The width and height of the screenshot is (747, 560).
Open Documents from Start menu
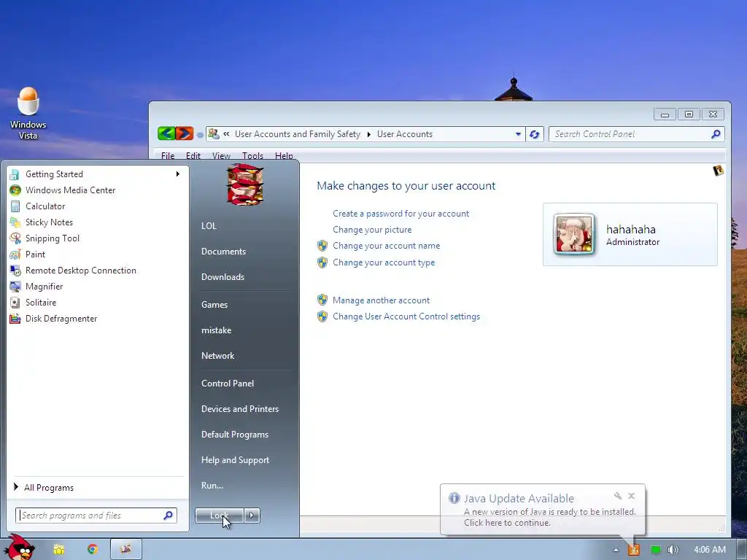[x=223, y=252]
